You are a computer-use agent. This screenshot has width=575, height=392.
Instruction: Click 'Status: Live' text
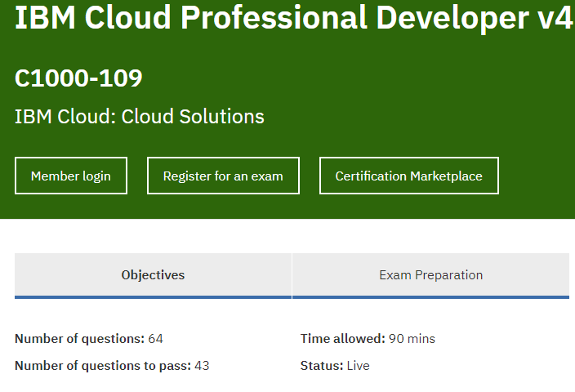point(335,366)
